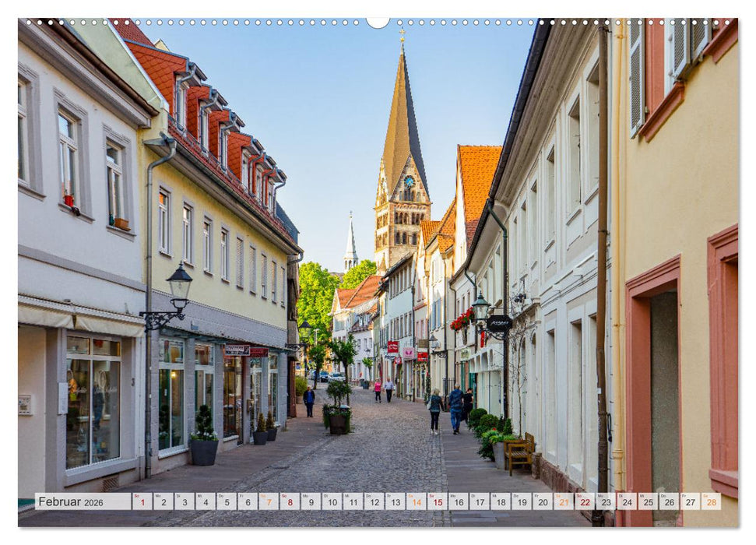Select date 1 on the February strip
Viewport: 756px width, 545px height.
pyautogui.click(x=142, y=504)
